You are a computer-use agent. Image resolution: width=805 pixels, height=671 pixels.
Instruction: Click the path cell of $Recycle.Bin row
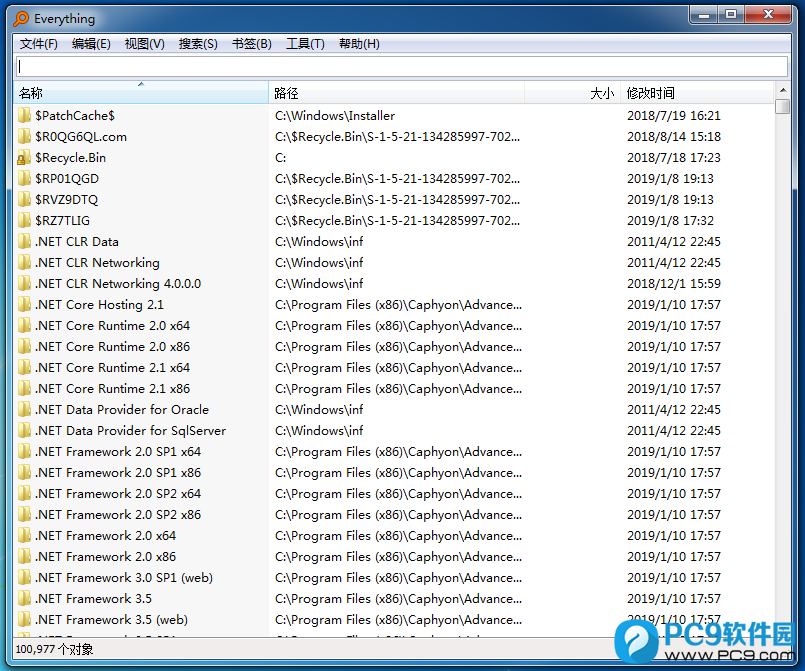tap(281, 158)
